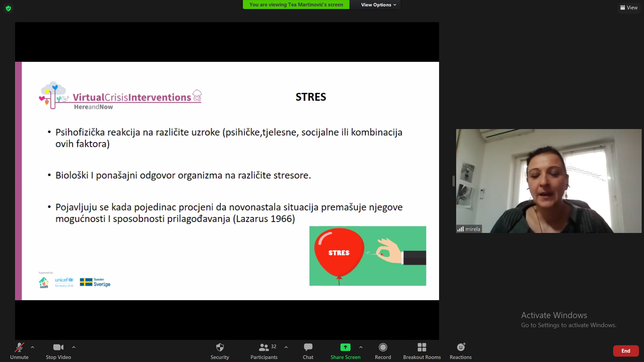
Task: Click the green Share Screen icon
Action: [345, 347]
